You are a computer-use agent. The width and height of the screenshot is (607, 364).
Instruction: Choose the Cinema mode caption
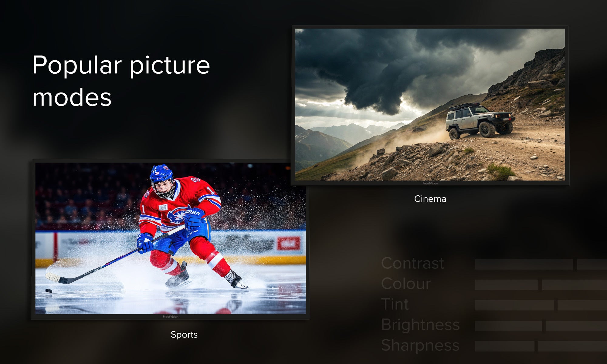coord(430,199)
